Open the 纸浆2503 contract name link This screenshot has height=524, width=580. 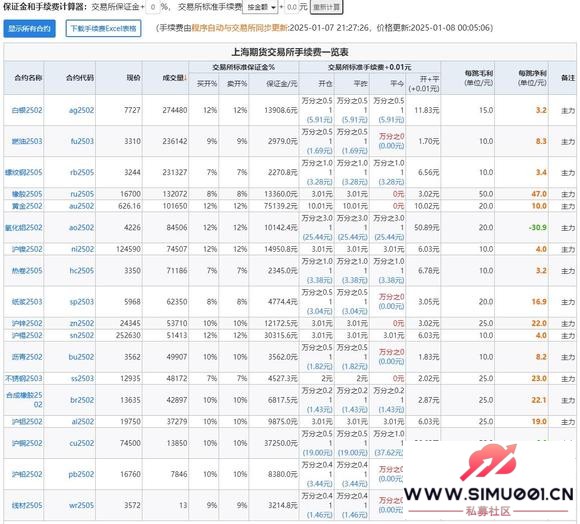click(x=27, y=302)
